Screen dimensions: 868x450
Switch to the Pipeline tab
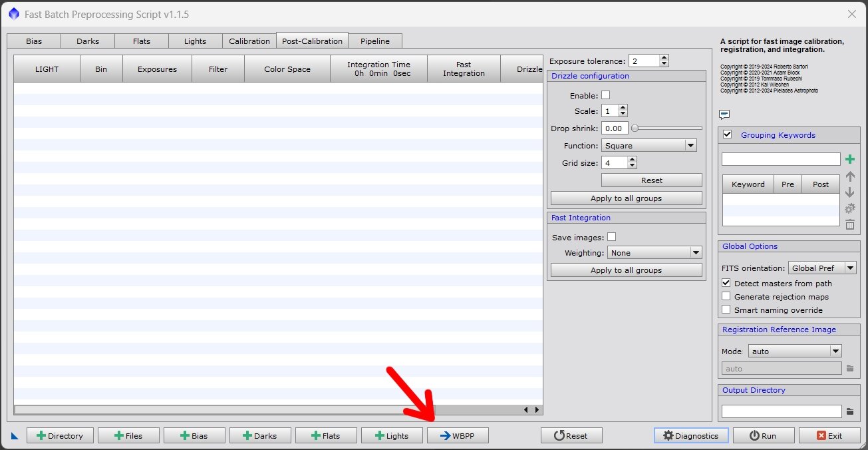coord(375,41)
